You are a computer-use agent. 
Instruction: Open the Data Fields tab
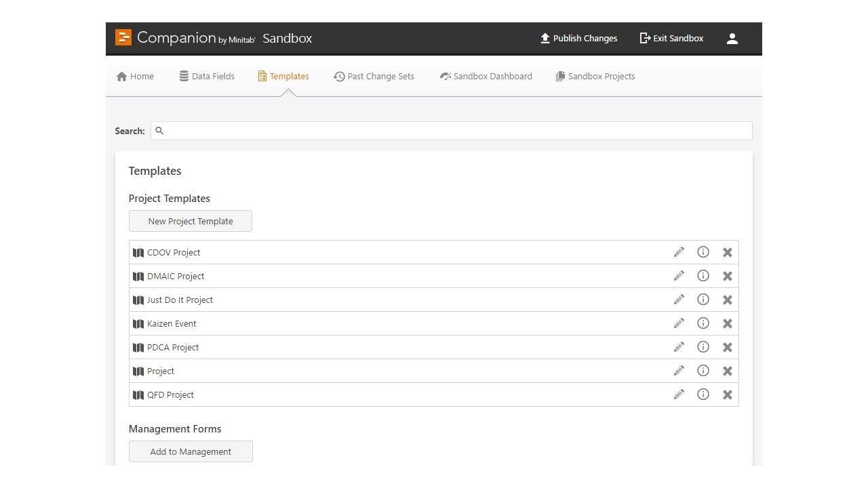(207, 77)
